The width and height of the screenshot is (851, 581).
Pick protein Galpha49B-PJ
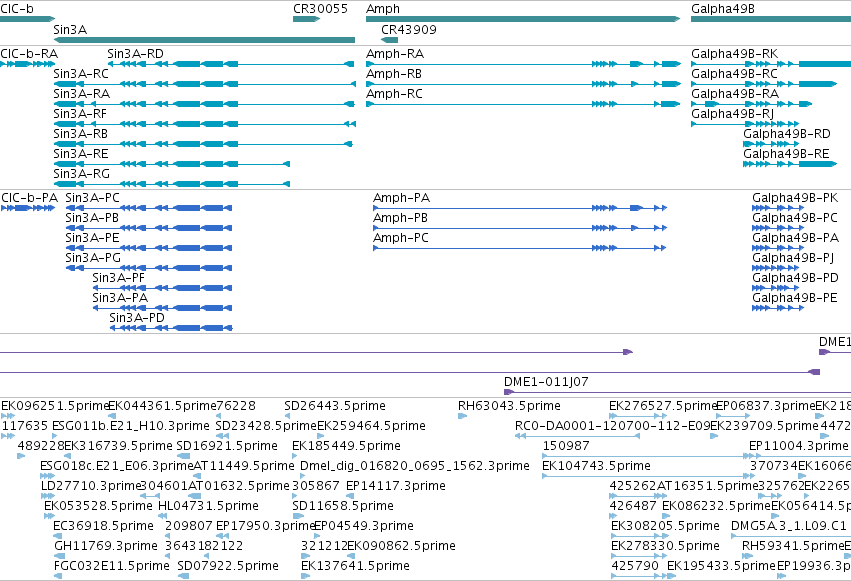[776, 268]
